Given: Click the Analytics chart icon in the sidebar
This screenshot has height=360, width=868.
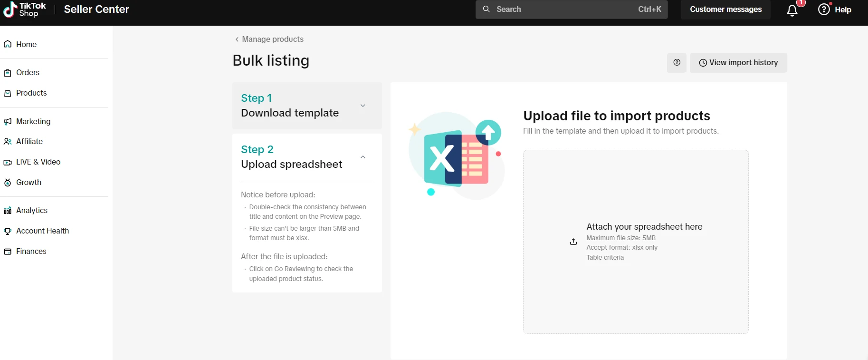Looking at the screenshot, I should click(x=8, y=211).
